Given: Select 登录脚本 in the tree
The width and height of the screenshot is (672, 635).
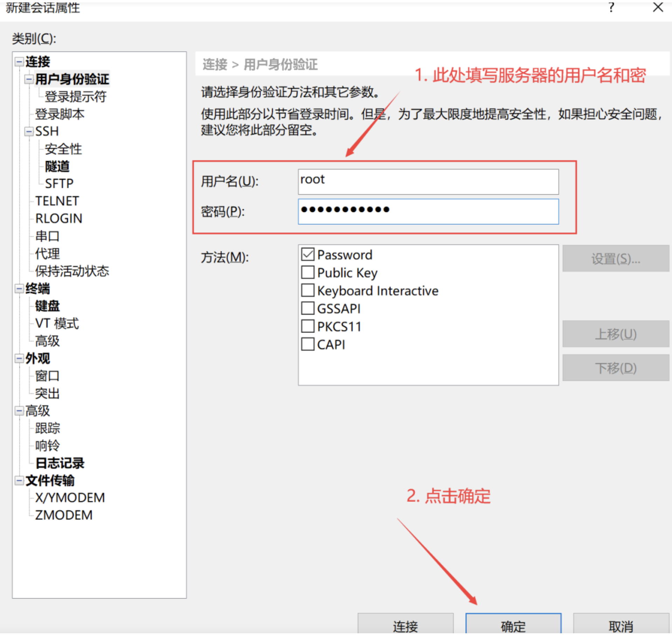Looking at the screenshot, I should 60,114.
